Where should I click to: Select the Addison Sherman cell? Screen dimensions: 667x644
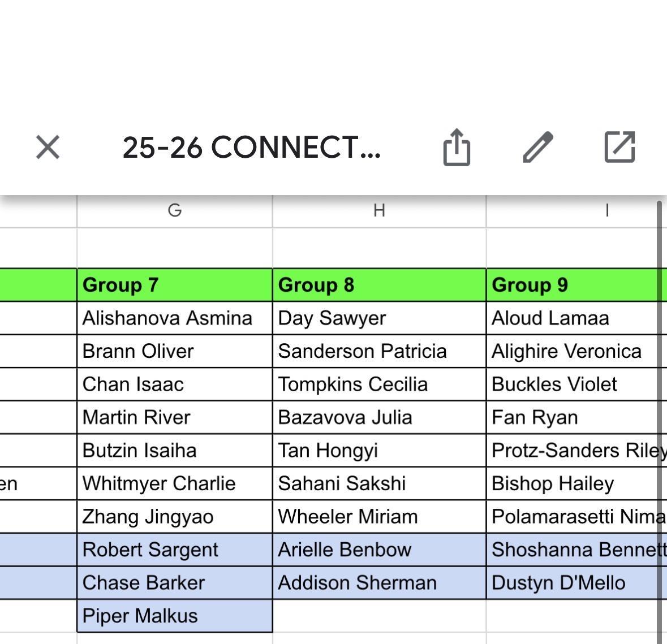click(x=379, y=583)
